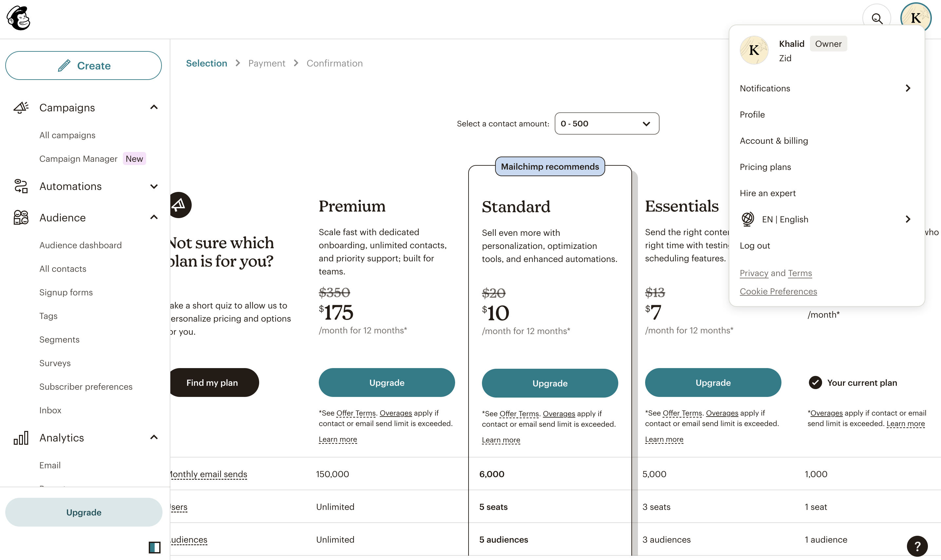Viewport: 941px width, 560px height.
Task: Click the Find my plan button
Action: [212, 382]
